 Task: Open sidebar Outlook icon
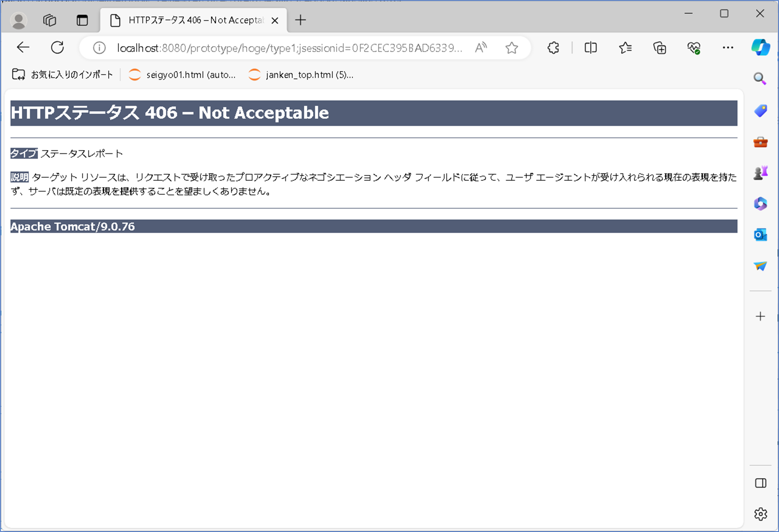760,235
